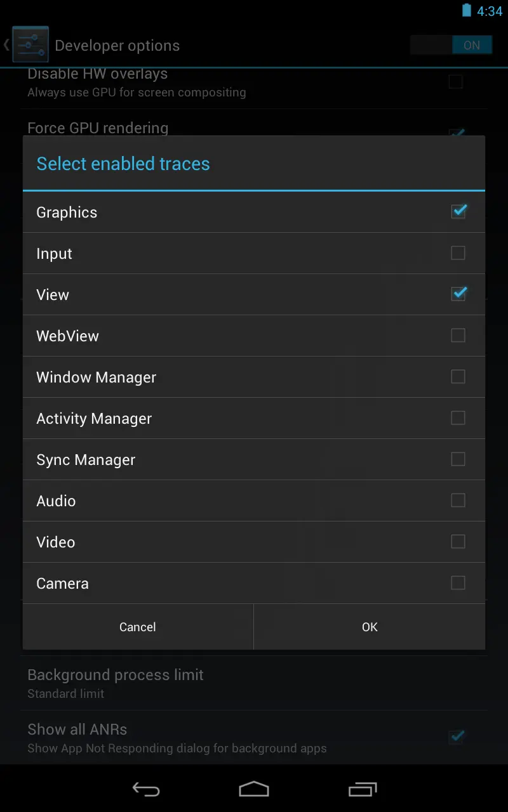Check the Audio trace checkbox
Screen dimensions: 508x812
(458, 501)
